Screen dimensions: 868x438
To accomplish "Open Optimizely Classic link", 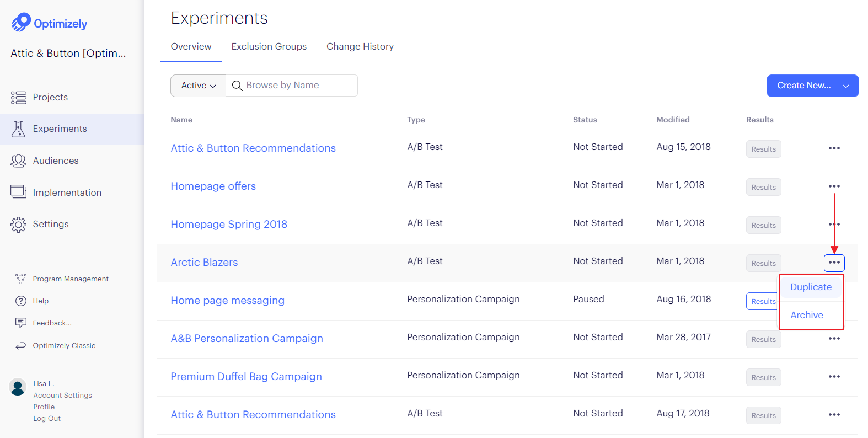I will coord(64,346).
